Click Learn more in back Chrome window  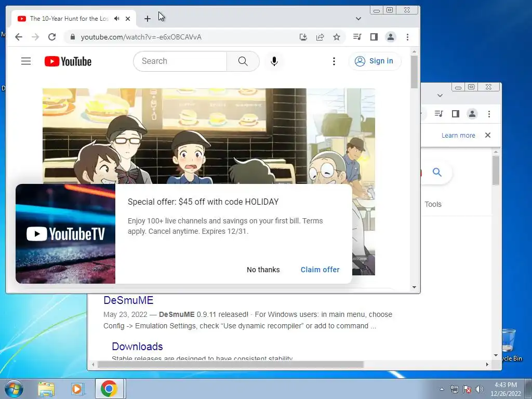click(x=458, y=136)
